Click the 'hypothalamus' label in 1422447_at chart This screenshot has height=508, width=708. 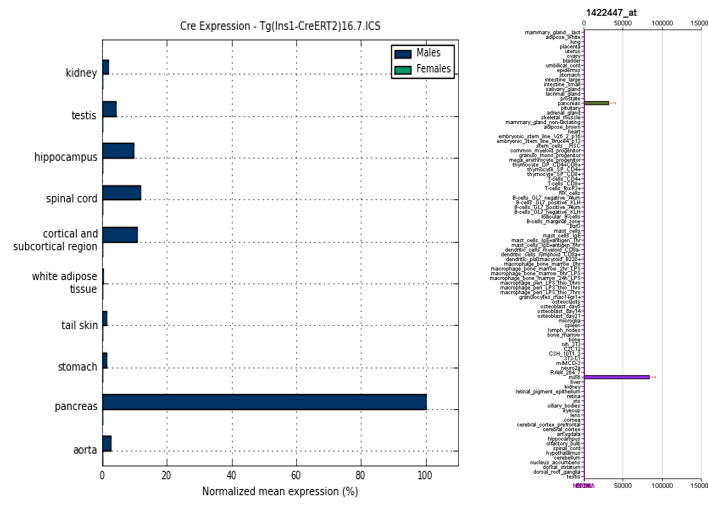(564, 453)
